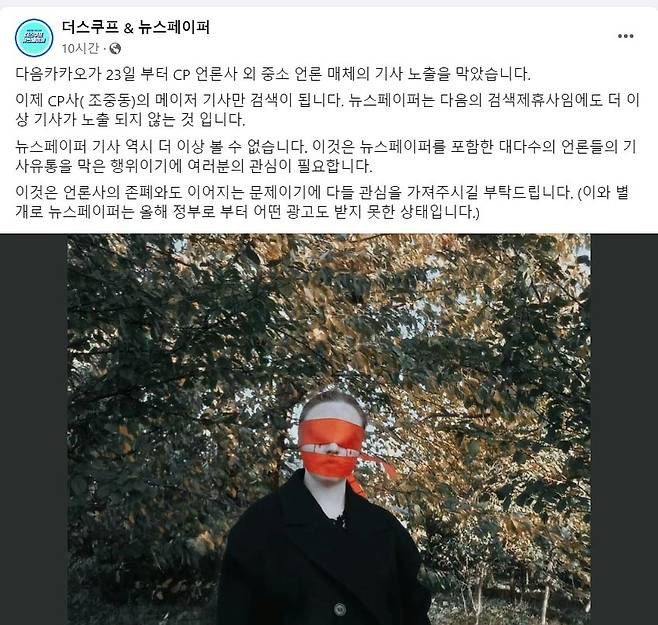Click the paragraph mentioning CP사( 조중동)

[x=327, y=110]
